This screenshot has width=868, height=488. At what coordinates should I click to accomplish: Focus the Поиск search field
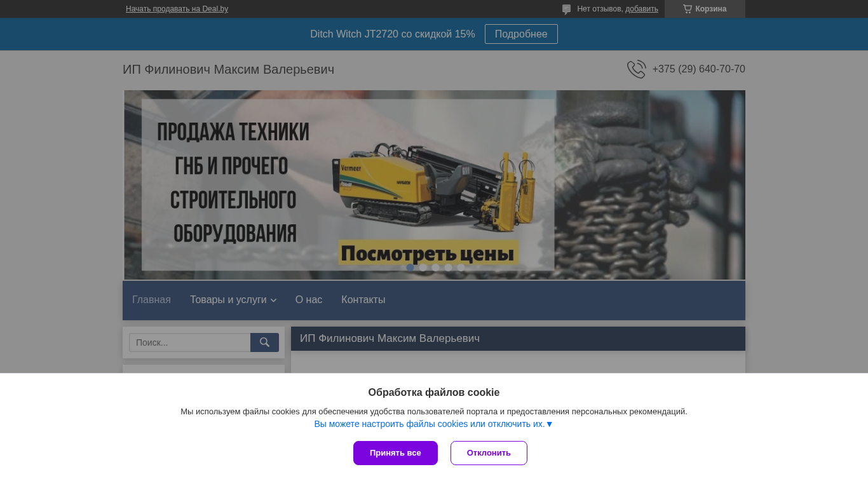tap(190, 342)
